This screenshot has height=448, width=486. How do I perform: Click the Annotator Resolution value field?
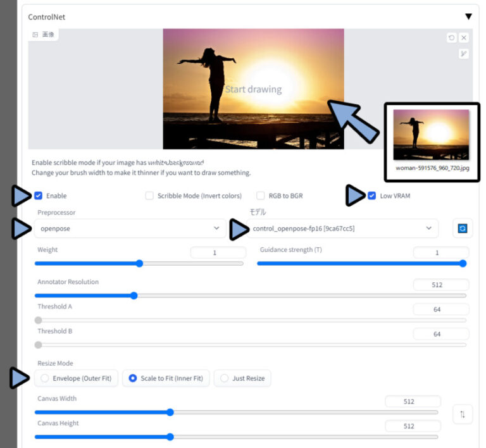point(440,285)
